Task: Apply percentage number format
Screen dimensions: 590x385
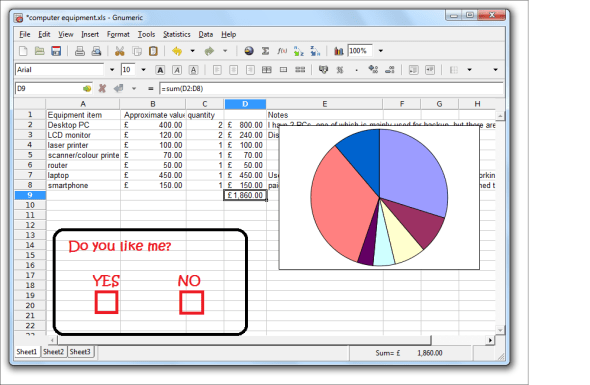Action: (x=340, y=70)
